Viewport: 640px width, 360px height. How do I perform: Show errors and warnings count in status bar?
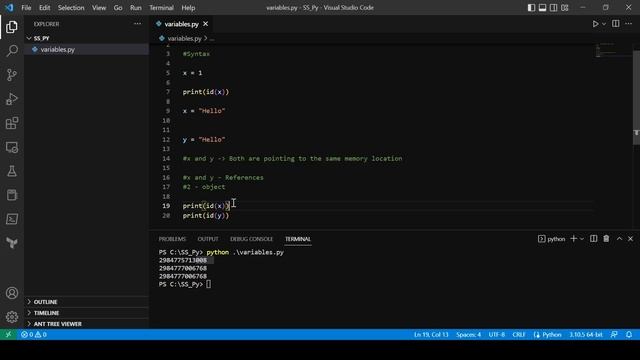[33, 335]
